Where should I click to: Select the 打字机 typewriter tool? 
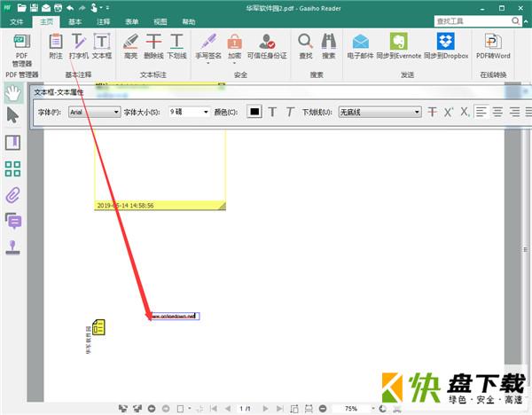click(79, 46)
